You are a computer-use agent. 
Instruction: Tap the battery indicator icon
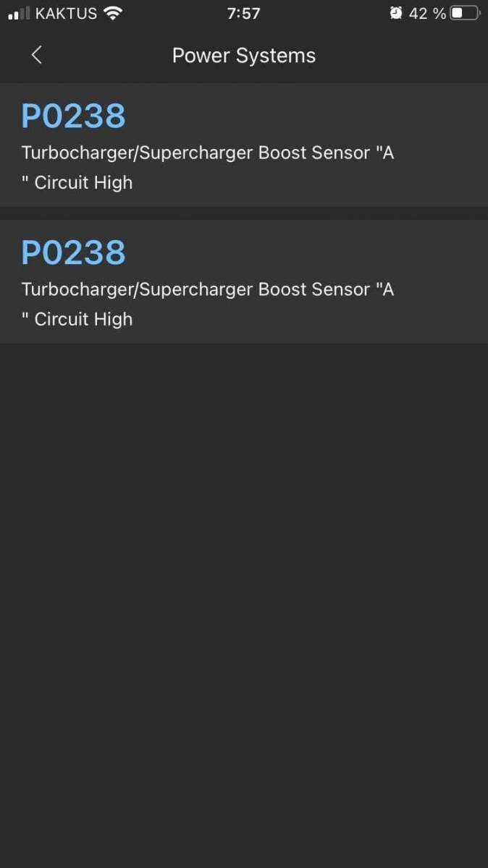[464, 13]
